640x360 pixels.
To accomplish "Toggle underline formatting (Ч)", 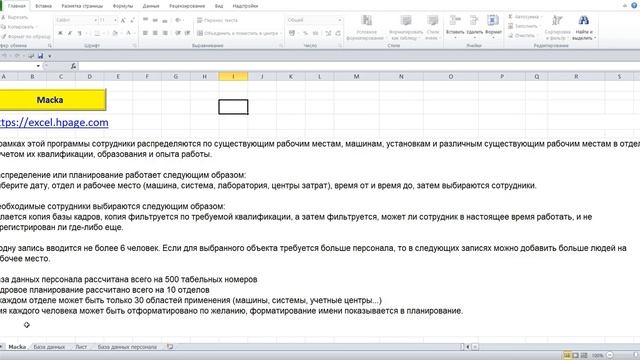I will pyautogui.click(x=80, y=33).
